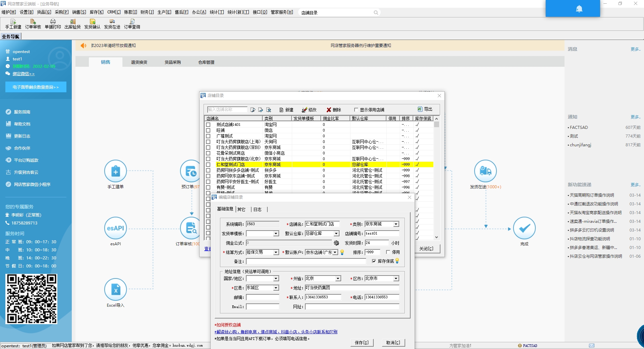
Task: Click the search magnifier in the menu search box
Action: (x=376, y=13)
